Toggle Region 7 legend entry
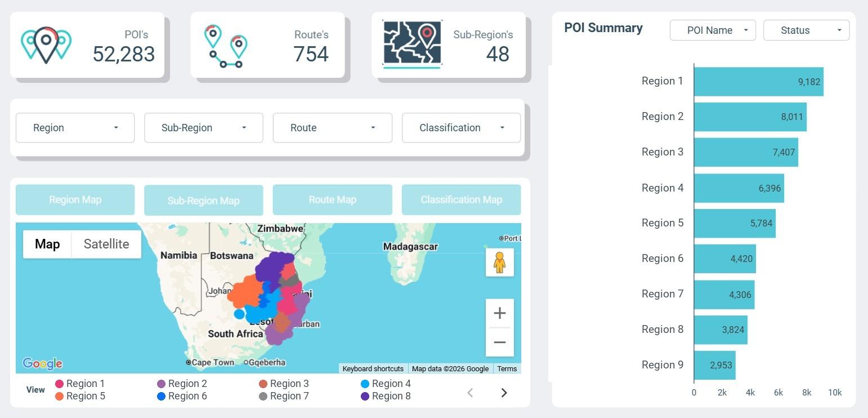The height and width of the screenshot is (418, 868). pyautogui.click(x=284, y=396)
